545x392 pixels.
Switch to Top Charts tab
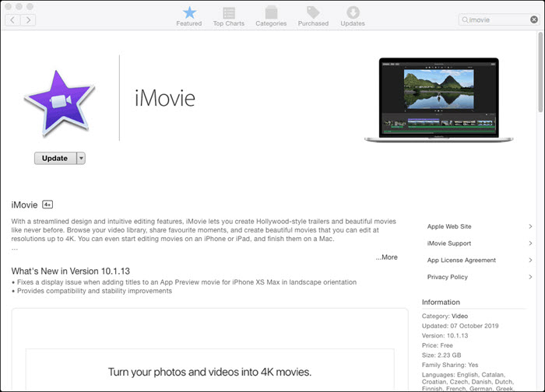coord(229,16)
